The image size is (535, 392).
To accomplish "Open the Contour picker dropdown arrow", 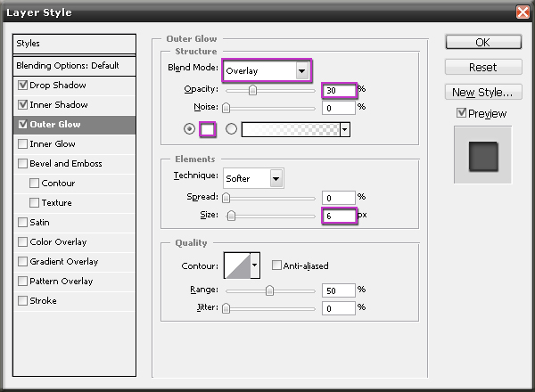I will point(255,265).
